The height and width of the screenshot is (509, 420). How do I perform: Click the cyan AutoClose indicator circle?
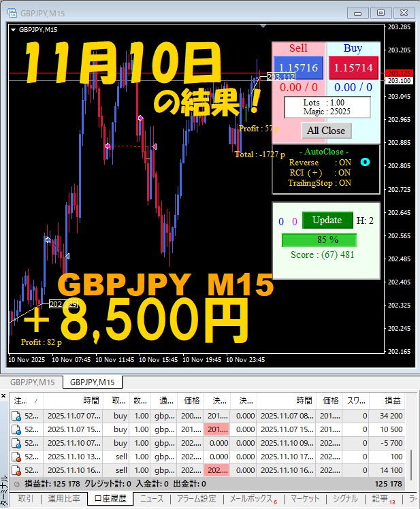365,162
